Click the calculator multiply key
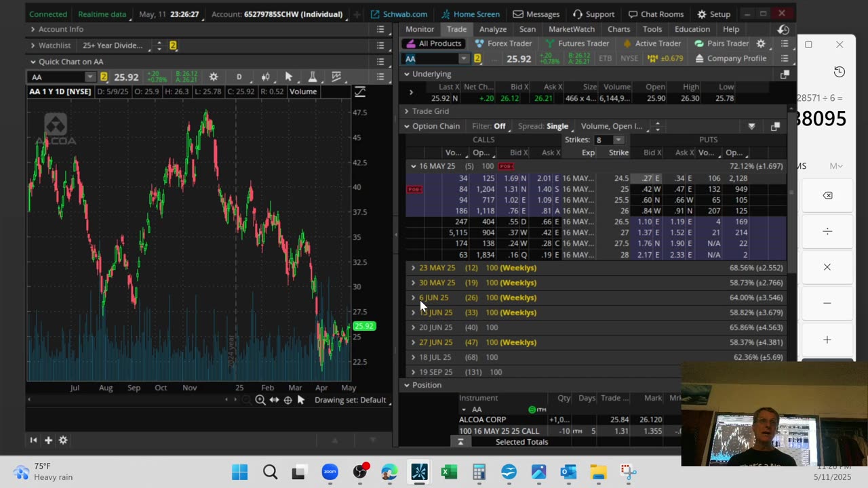This screenshot has width=868, height=488. 827,267
